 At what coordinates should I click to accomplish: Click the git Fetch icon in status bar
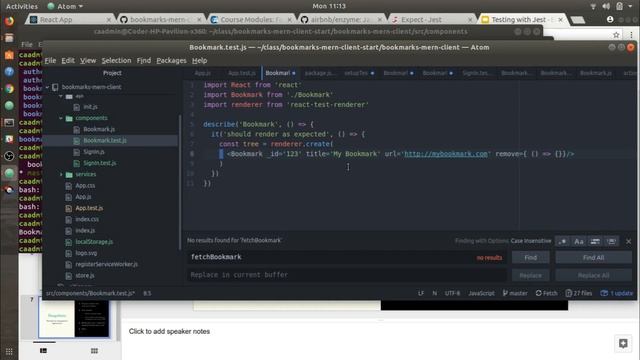tap(547, 293)
